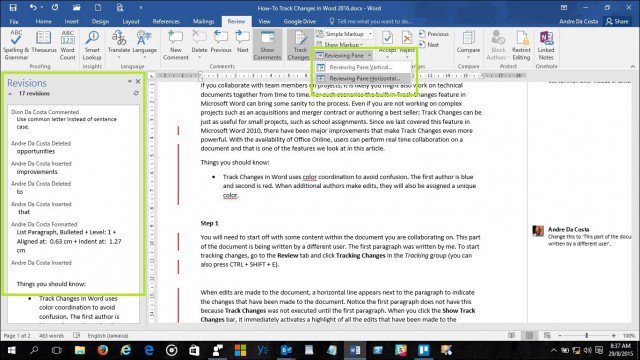
Task: Collapse the ribbon
Action: point(633,67)
